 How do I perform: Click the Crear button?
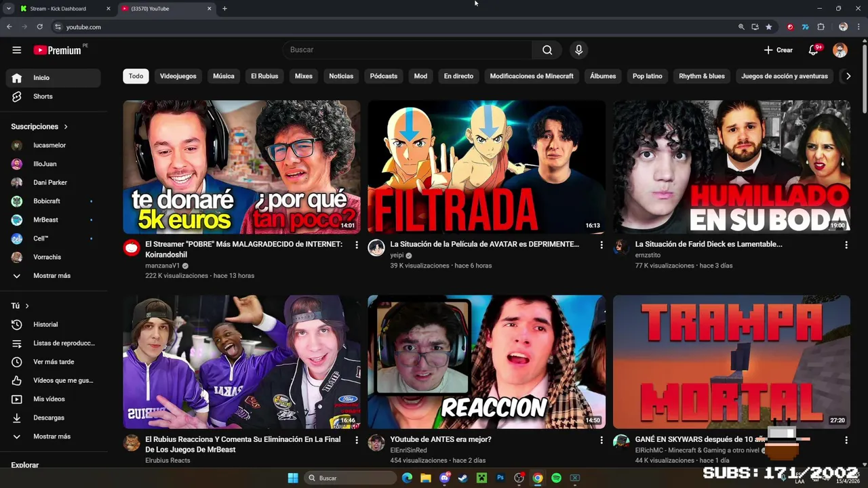click(x=778, y=50)
